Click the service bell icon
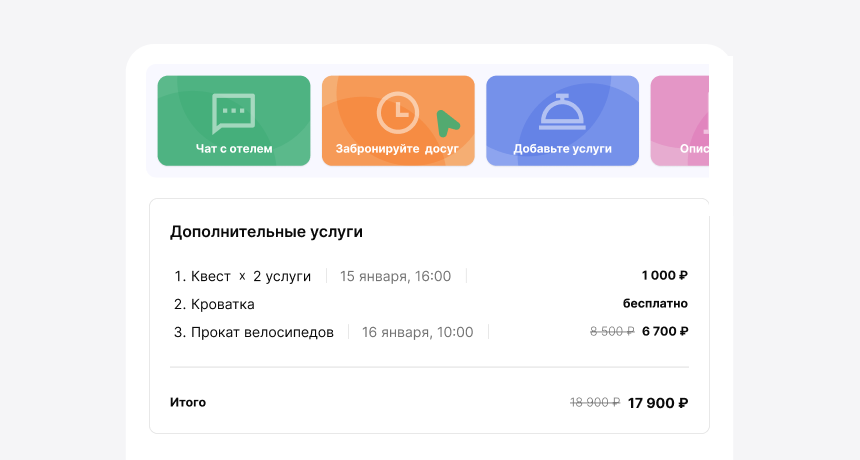 [562, 112]
